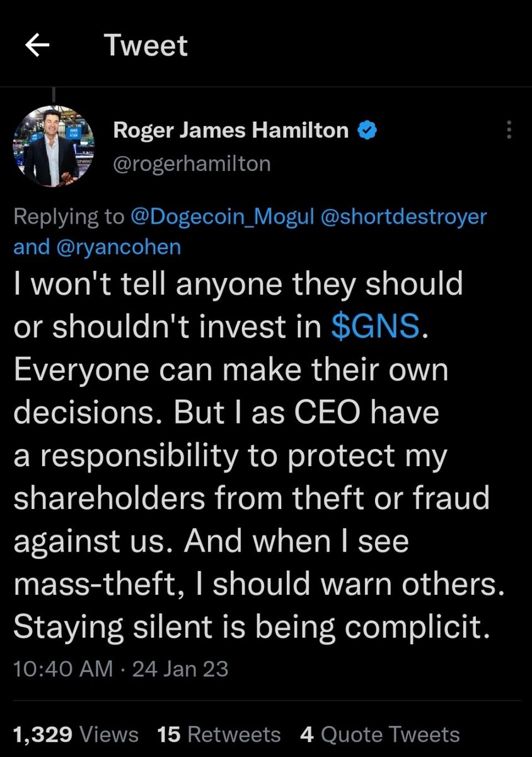Tap the blue verified badge

[x=367, y=131]
